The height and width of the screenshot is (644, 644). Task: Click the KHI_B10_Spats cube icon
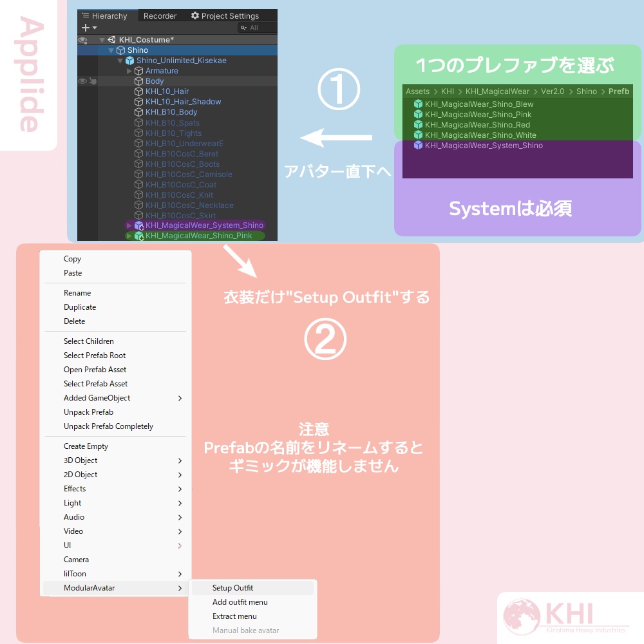coord(139,123)
